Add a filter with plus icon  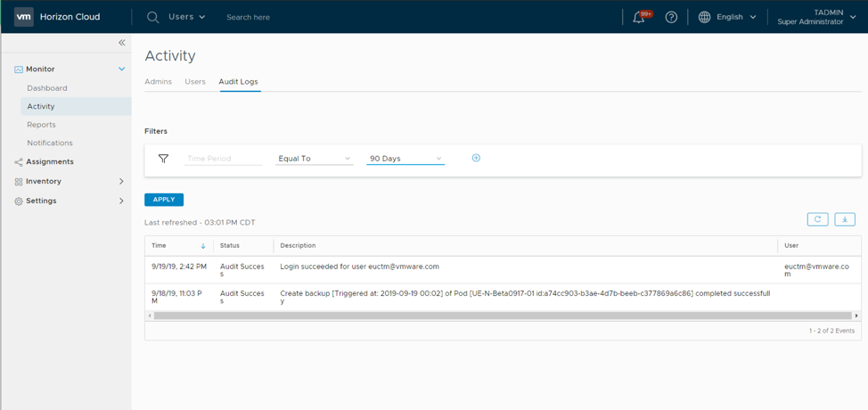click(476, 158)
